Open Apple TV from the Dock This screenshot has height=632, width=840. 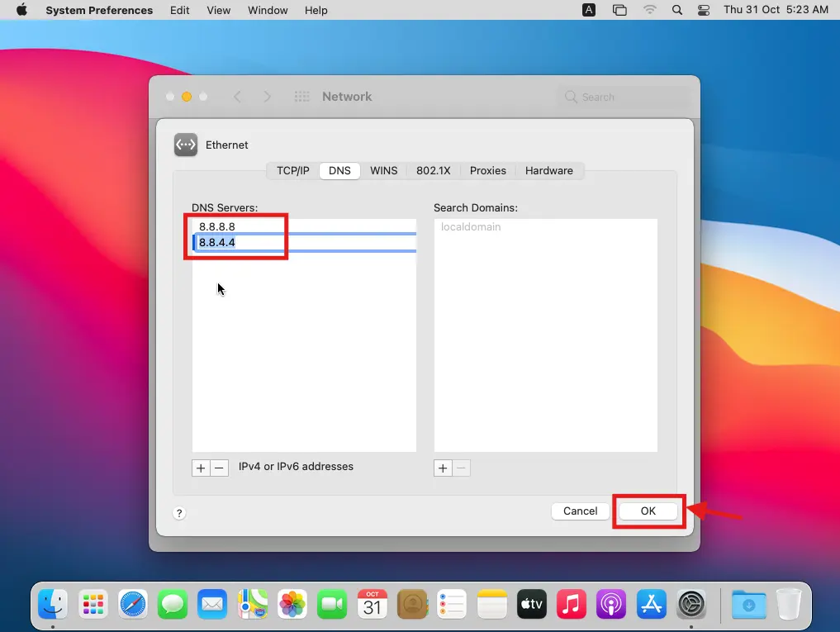tap(531, 604)
